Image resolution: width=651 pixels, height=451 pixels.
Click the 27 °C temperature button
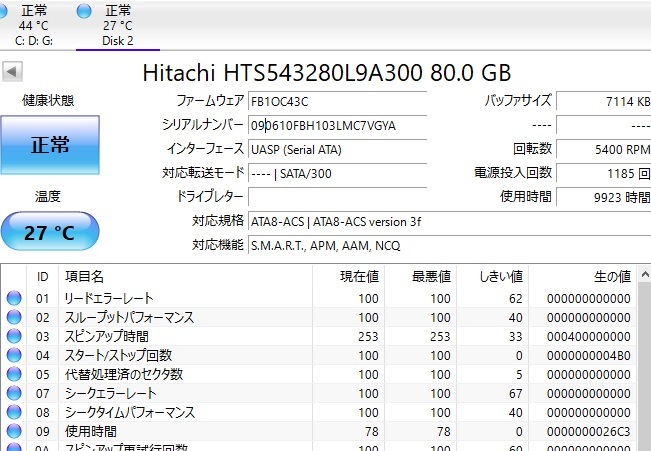(50, 232)
